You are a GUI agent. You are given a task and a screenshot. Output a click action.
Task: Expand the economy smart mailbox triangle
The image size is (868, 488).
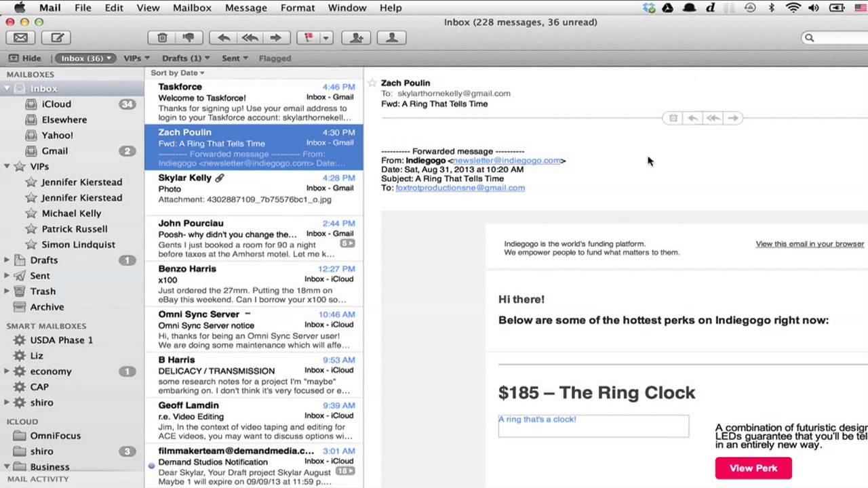[x=7, y=371]
